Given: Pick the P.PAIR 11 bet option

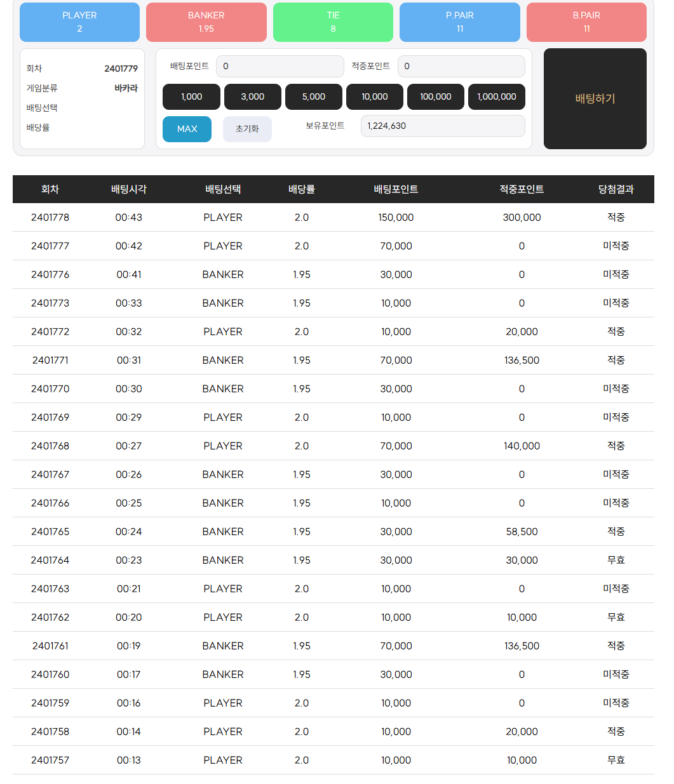Looking at the screenshot, I should (460, 22).
